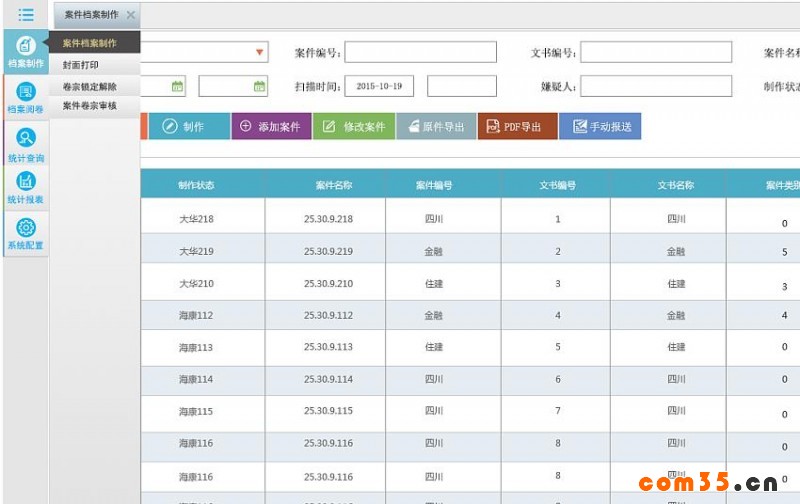Click the 添加案件 button
Viewport: 800px width, 504px height.
click(x=271, y=126)
